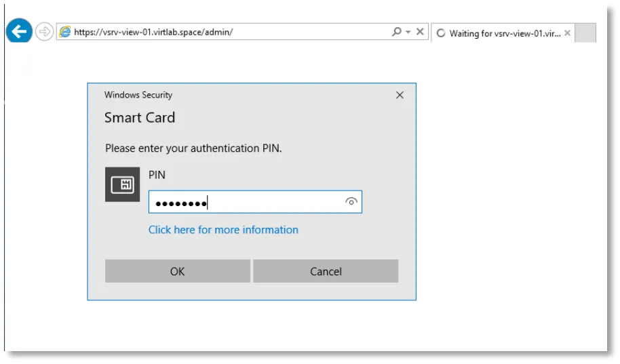The width and height of the screenshot is (620, 364).
Task: Open 'Click here for more information' link
Action: [223, 230]
